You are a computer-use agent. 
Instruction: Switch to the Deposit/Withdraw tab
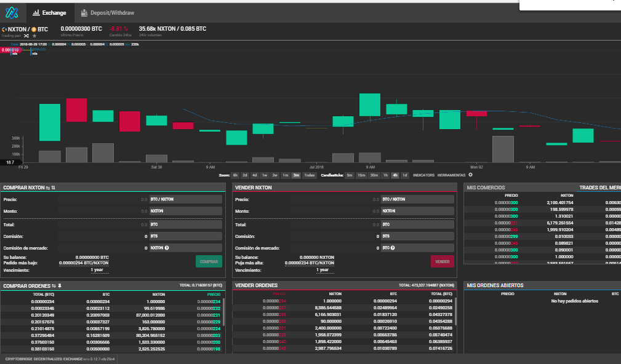108,13
